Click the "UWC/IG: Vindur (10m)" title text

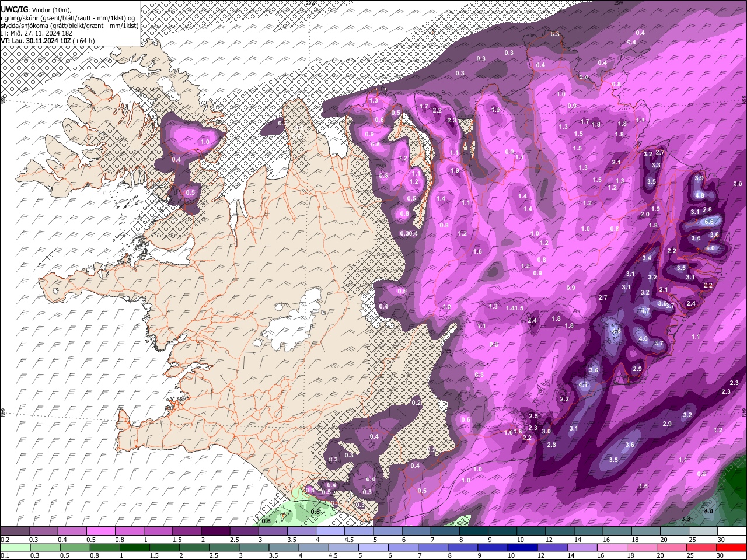coord(36,9)
